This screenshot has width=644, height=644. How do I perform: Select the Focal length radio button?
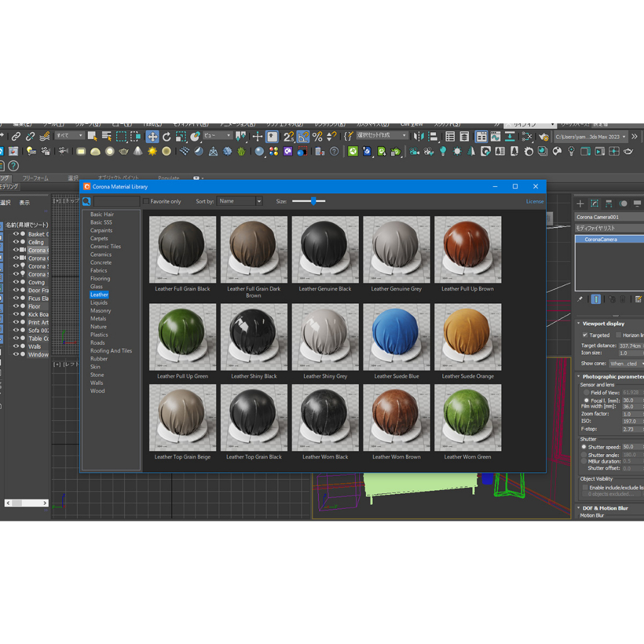(x=586, y=401)
